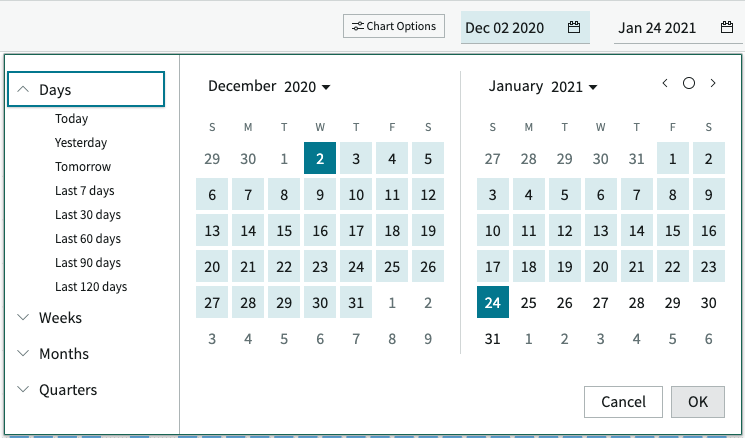
Task: Pick December 25 in the calendar
Action: tap(392, 267)
